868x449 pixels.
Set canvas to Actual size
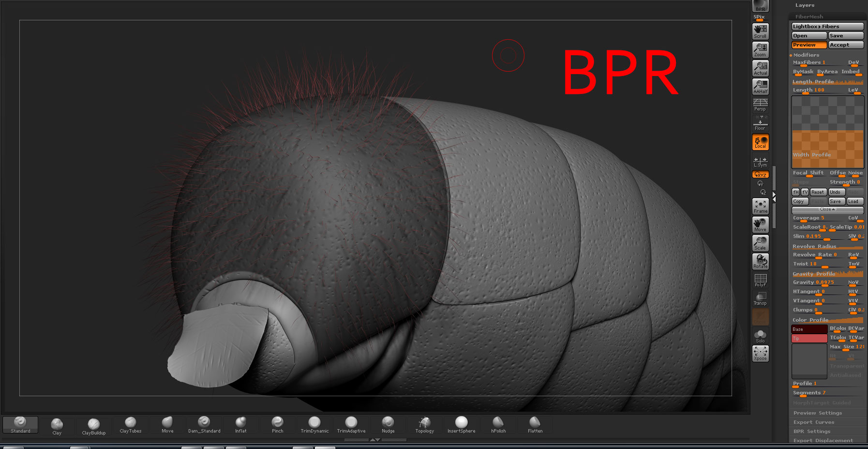[x=760, y=68]
